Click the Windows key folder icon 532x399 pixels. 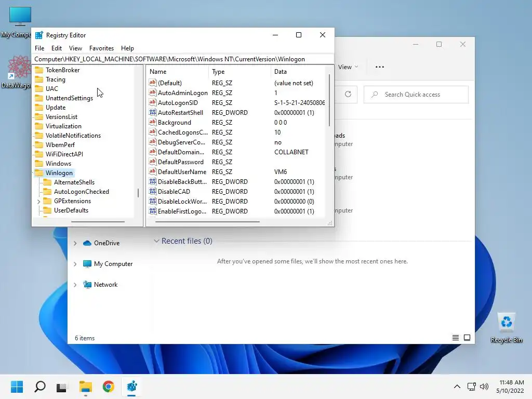point(39,163)
